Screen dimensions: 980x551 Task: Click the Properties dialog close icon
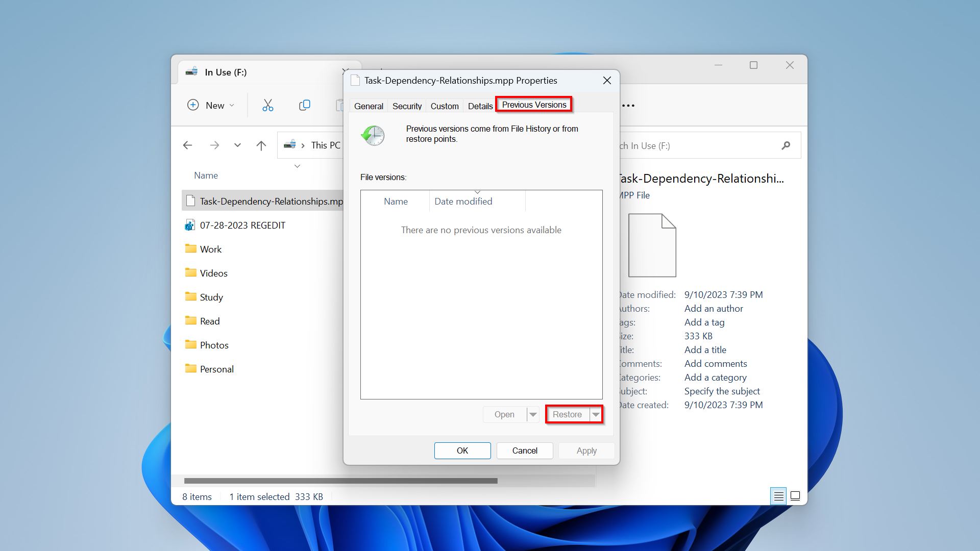click(x=607, y=80)
